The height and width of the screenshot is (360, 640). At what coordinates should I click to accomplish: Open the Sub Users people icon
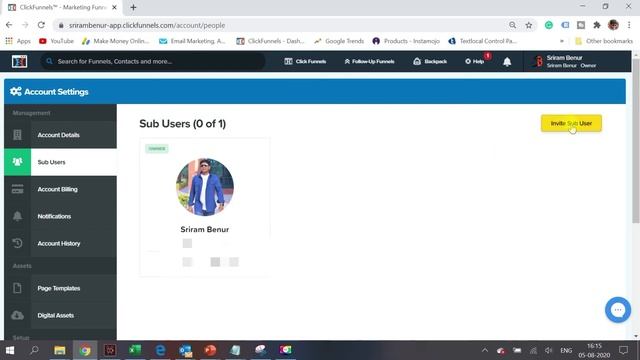coord(18,162)
